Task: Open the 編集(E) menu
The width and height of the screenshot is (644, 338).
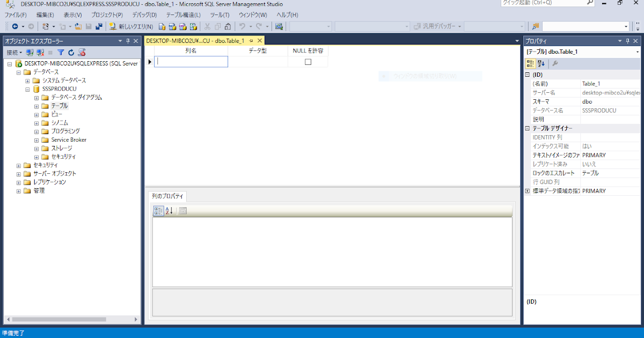Action: click(45, 14)
